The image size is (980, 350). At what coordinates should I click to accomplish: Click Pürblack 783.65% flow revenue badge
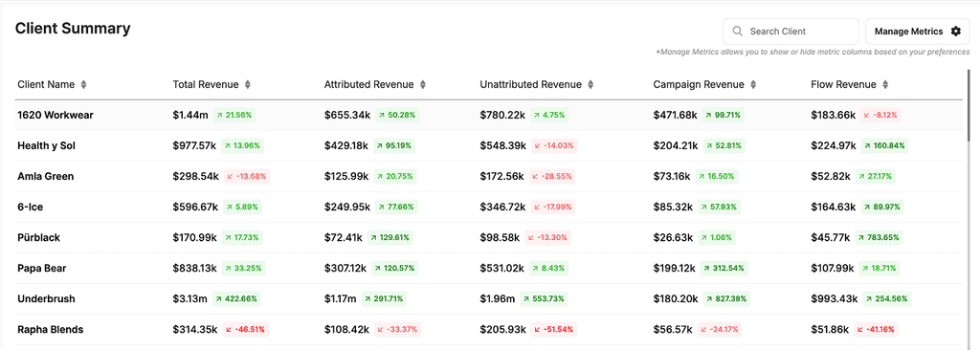click(x=881, y=237)
